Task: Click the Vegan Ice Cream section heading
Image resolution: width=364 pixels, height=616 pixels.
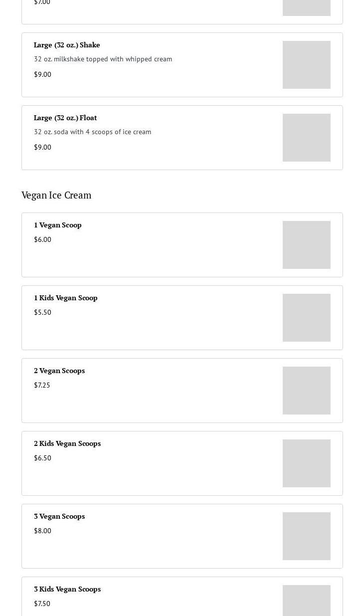Action: [x=56, y=195]
